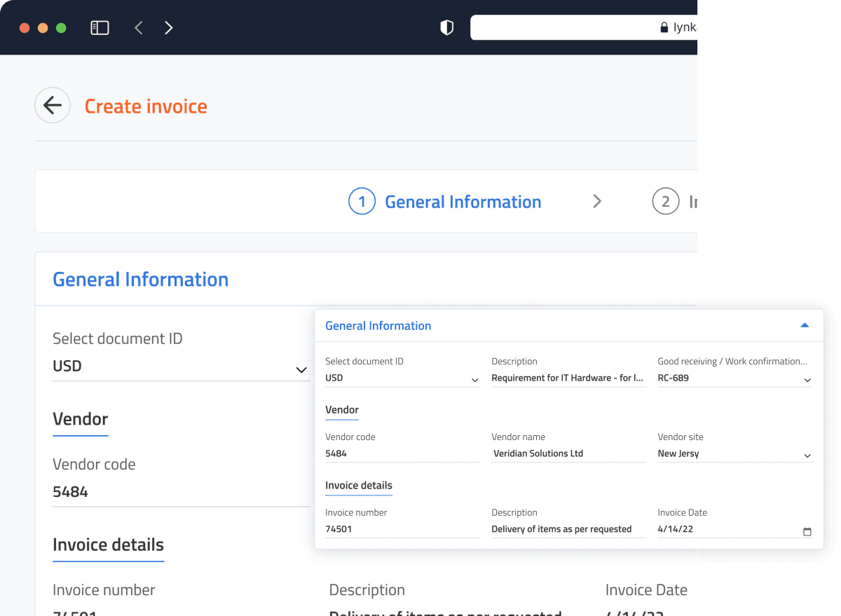Click the Vendor heading in popup
Image resolution: width=841 pixels, height=616 pixels.
point(342,410)
